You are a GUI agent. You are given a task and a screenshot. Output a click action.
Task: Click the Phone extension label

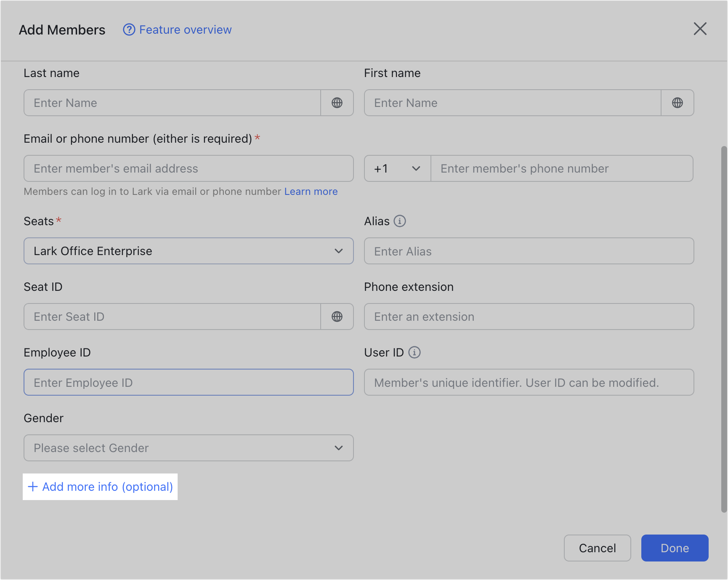pyautogui.click(x=409, y=287)
